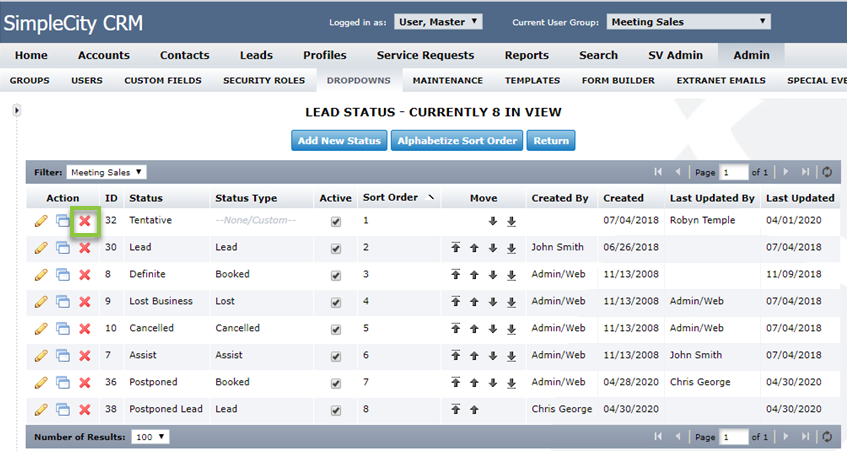The width and height of the screenshot is (847, 451).
Task: Edit the Assist status pencil icon
Action: [41, 356]
